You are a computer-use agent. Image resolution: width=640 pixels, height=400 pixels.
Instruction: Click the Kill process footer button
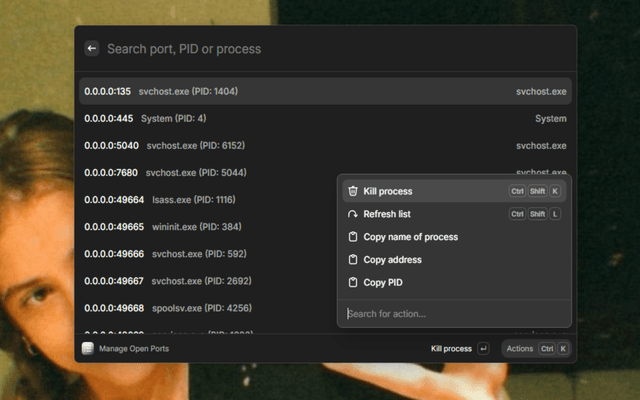point(451,349)
